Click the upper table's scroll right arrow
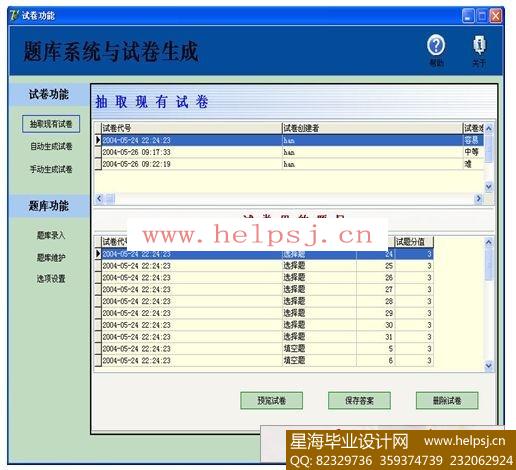Screen dimensions: 516x470 [x=479, y=199]
